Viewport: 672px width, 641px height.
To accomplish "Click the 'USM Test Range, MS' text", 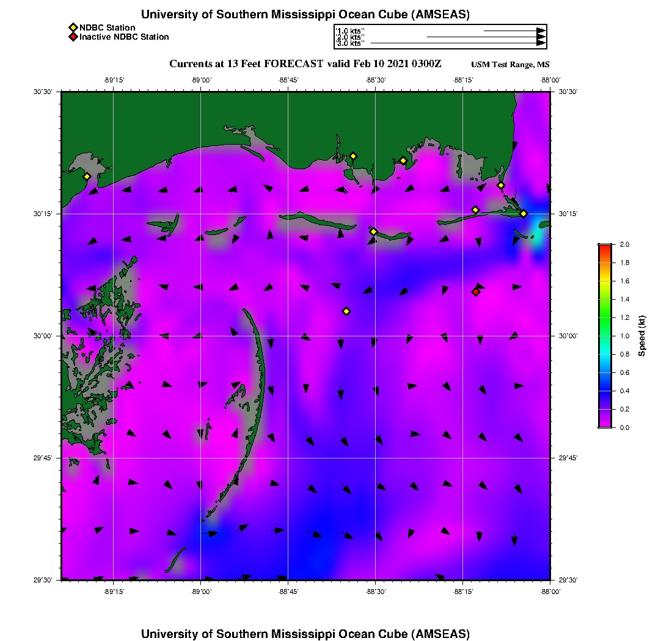I will point(510,65).
